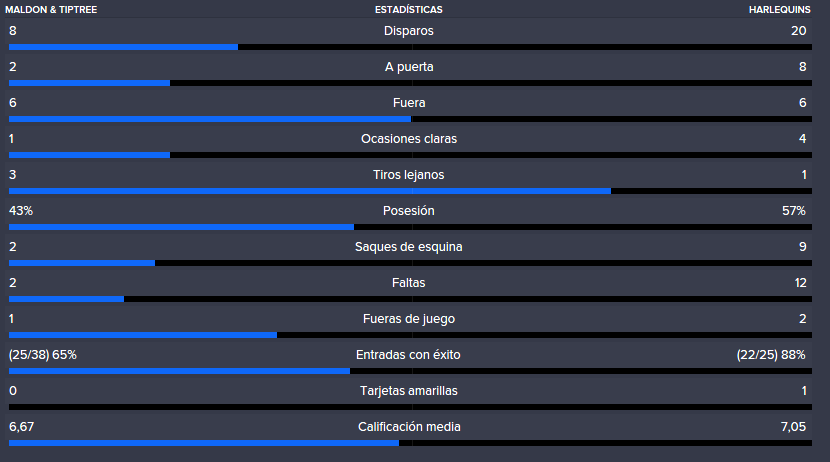
Task: Click the Disparos stat label
Action: [x=408, y=31]
